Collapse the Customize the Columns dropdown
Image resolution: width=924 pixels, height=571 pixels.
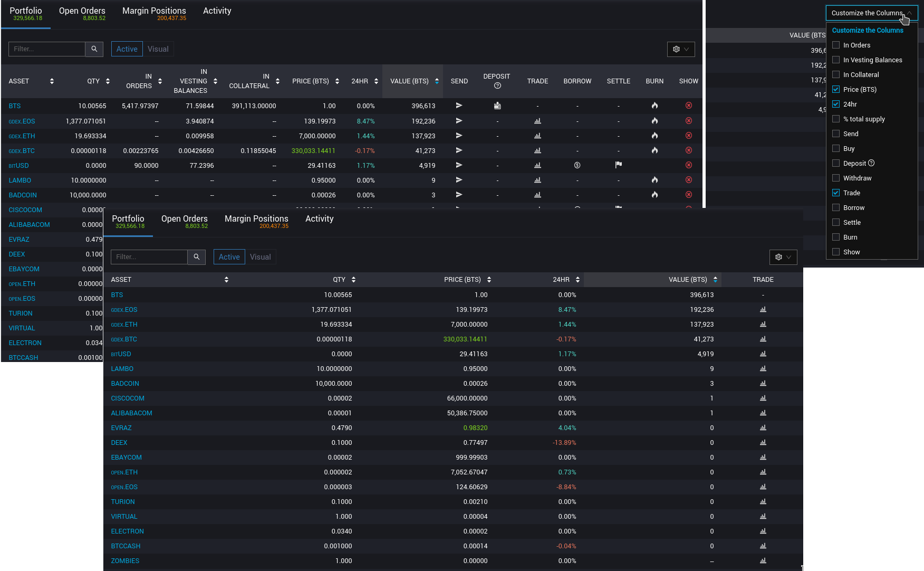tap(872, 13)
